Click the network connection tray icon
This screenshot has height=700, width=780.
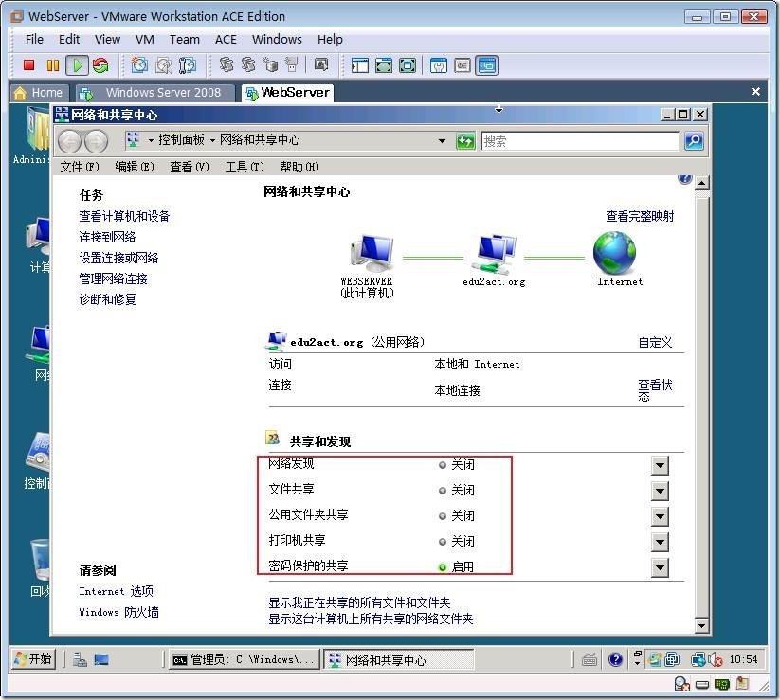click(x=698, y=659)
